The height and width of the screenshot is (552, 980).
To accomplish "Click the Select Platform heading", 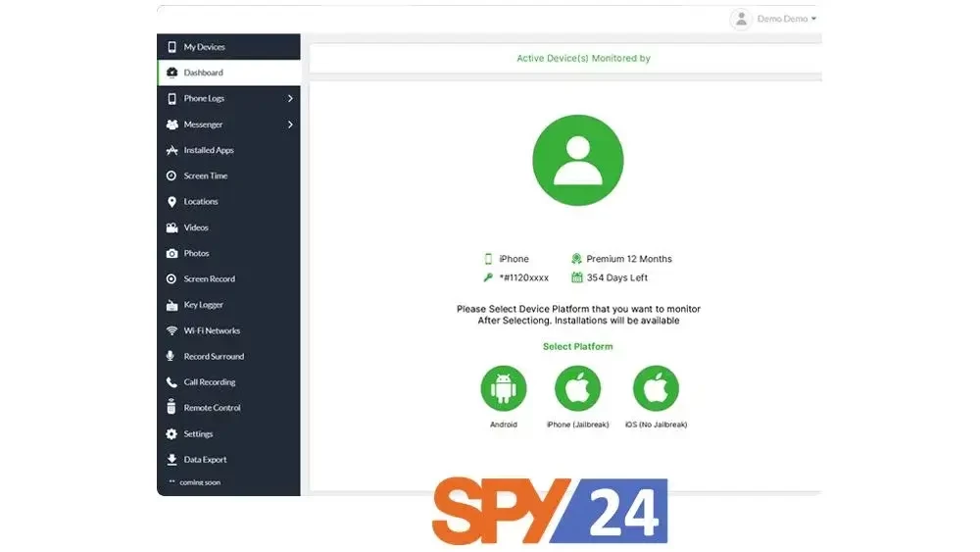I will [x=577, y=346].
